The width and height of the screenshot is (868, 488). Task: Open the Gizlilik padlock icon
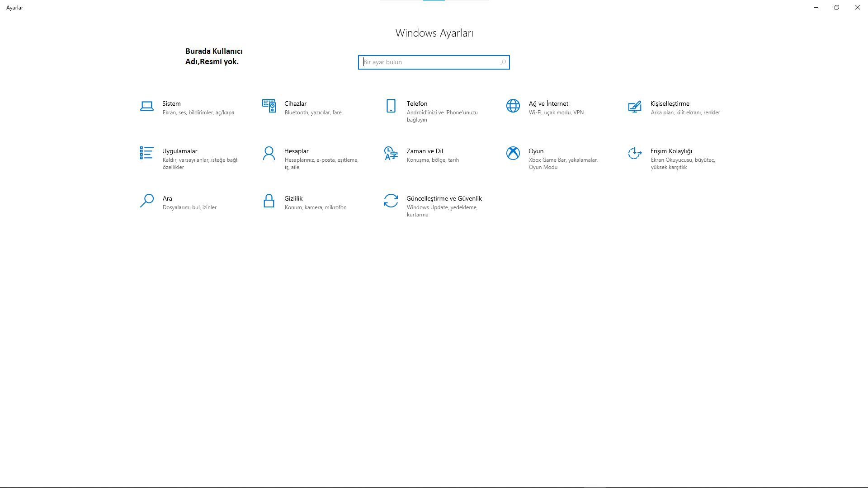pyautogui.click(x=269, y=201)
